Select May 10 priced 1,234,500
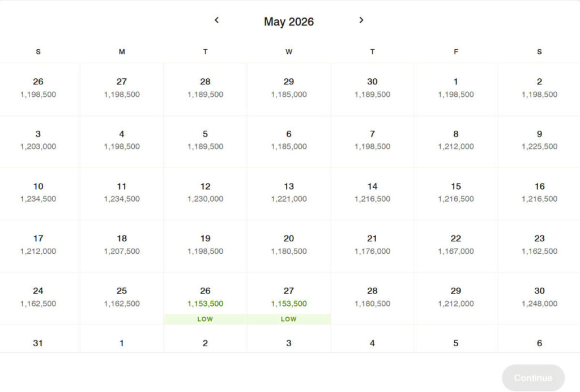The width and height of the screenshot is (580, 392). point(38,193)
